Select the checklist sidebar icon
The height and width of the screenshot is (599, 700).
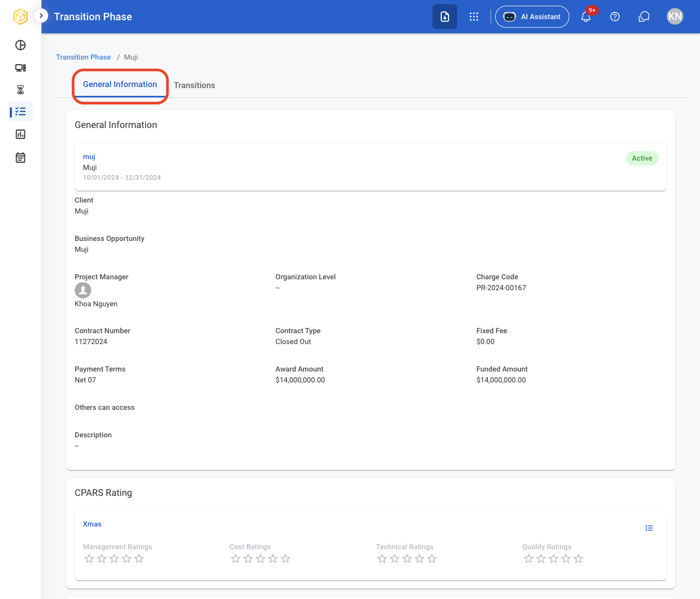tap(21, 111)
